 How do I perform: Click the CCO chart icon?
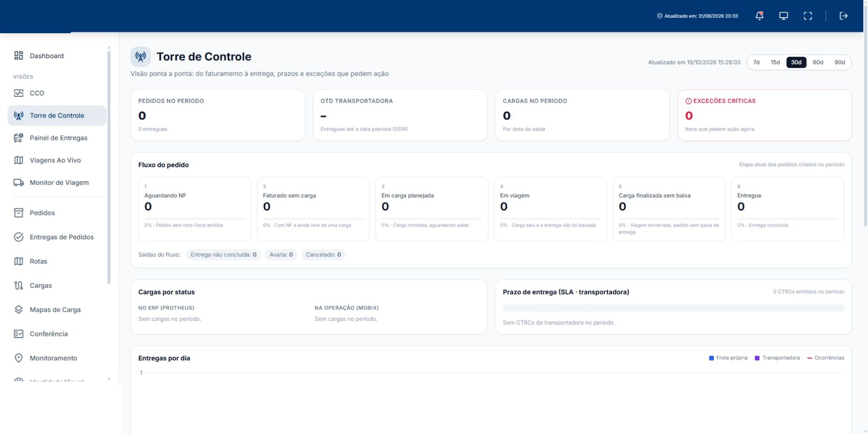click(19, 93)
